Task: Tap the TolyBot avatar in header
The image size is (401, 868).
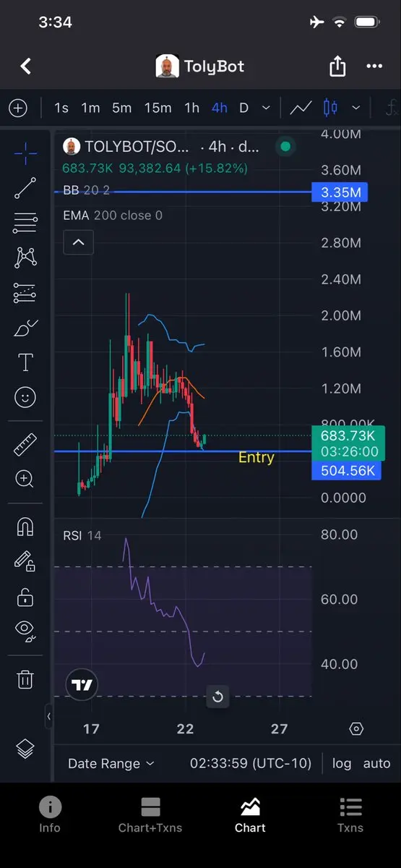Action: point(168,67)
